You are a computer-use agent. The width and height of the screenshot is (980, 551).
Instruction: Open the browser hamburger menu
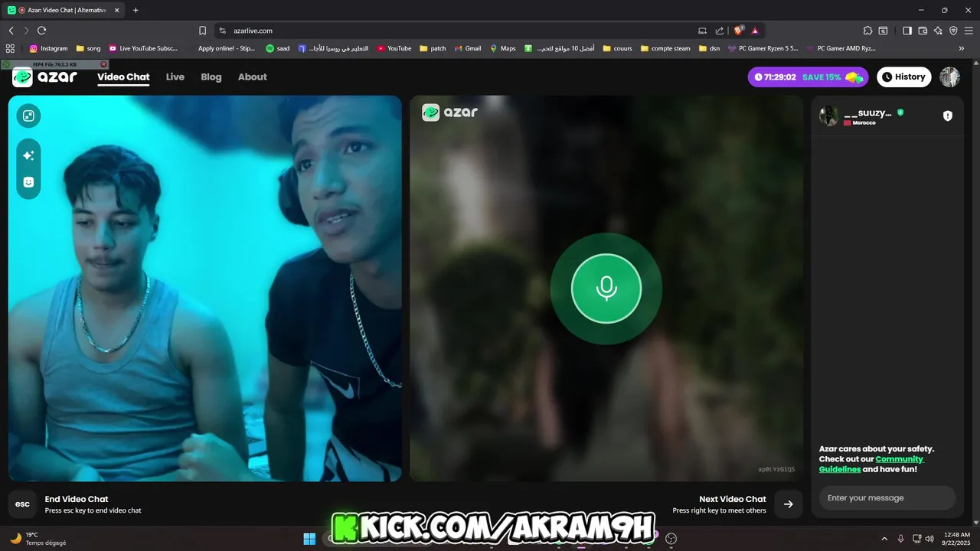coord(969,31)
